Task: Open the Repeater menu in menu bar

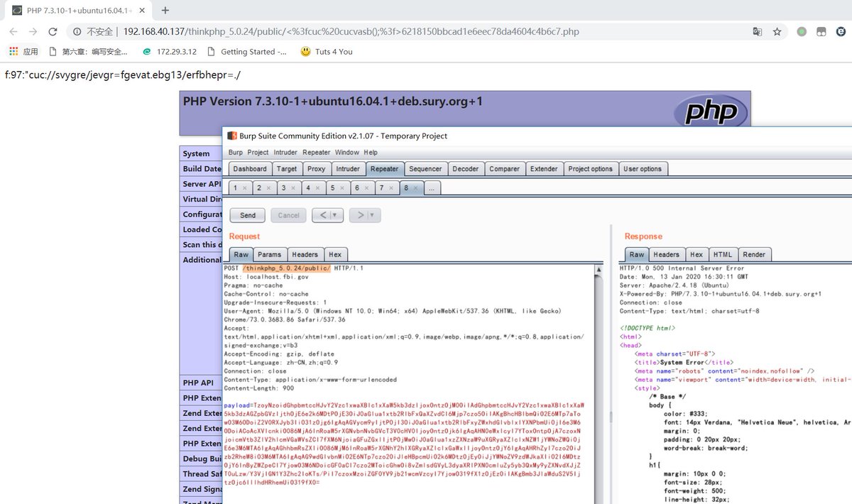Action: (x=317, y=152)
